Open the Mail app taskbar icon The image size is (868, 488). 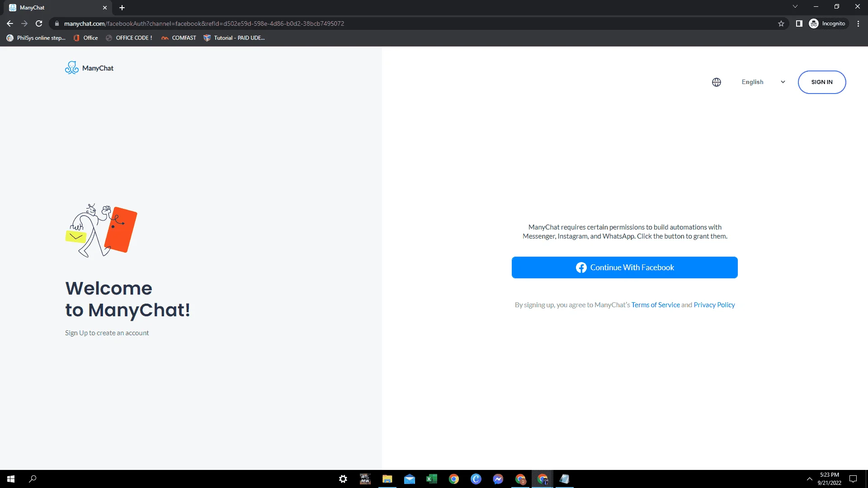pos(410,479)
